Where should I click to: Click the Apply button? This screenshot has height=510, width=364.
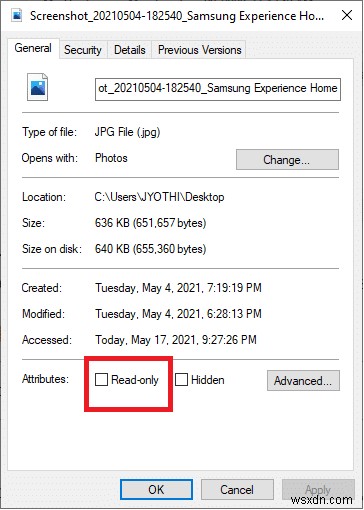[318, 490]
